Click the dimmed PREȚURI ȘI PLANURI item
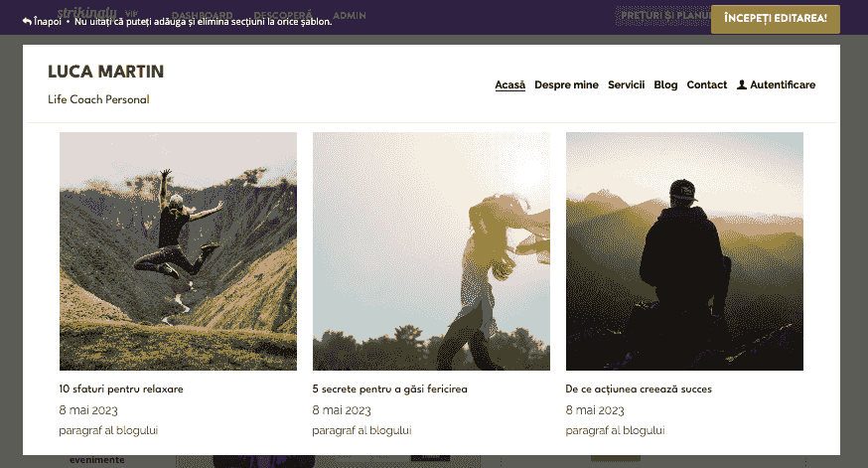 point(664,16)
